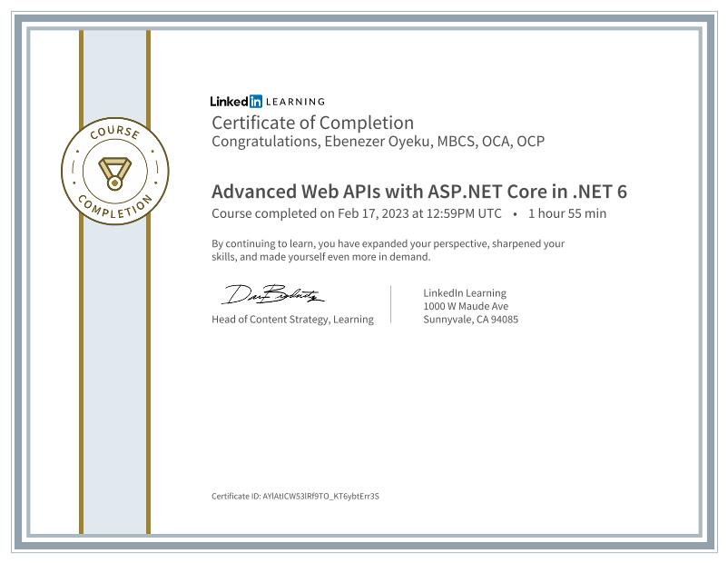
Task: Click the duration '1 hour 55 min'
Action: point(567,213)
